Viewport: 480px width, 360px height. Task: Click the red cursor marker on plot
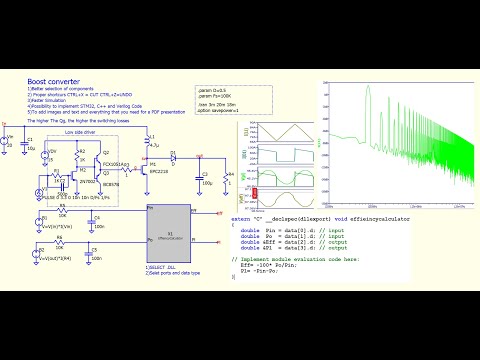(255, 193)
